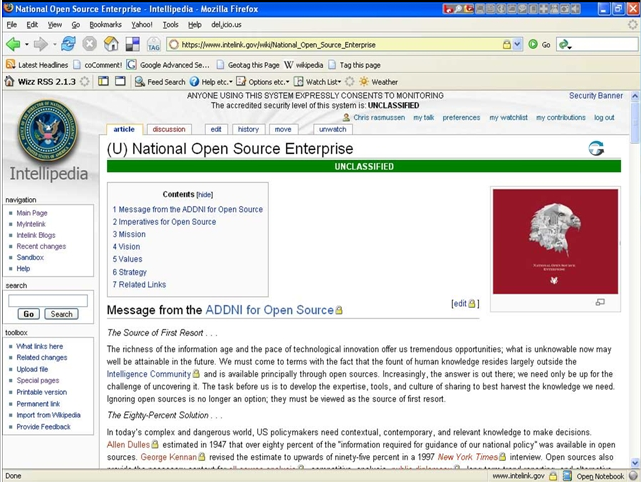Open the Home page icon

111,44
